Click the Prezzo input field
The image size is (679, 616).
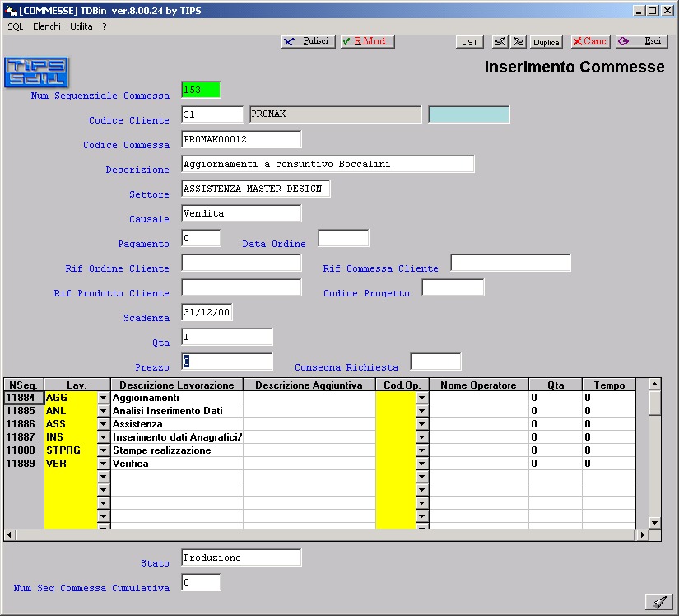pos(227,362)
